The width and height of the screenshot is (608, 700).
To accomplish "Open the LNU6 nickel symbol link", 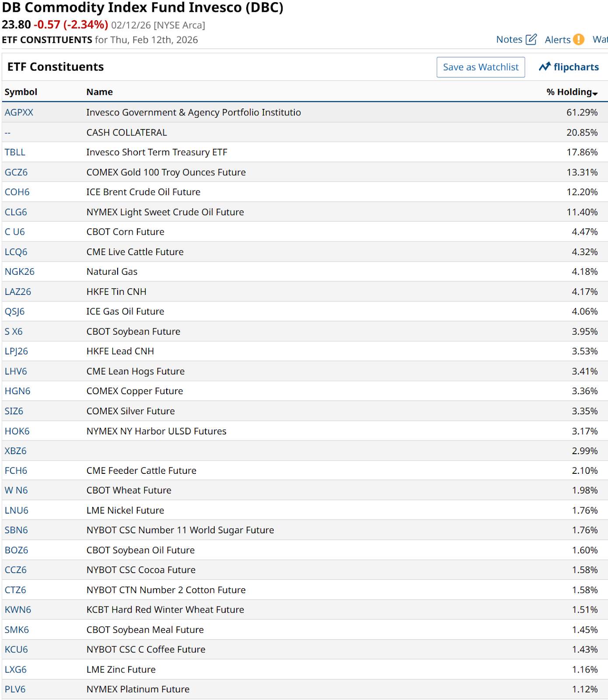I will pyautogui.click(x=17, y=511).
